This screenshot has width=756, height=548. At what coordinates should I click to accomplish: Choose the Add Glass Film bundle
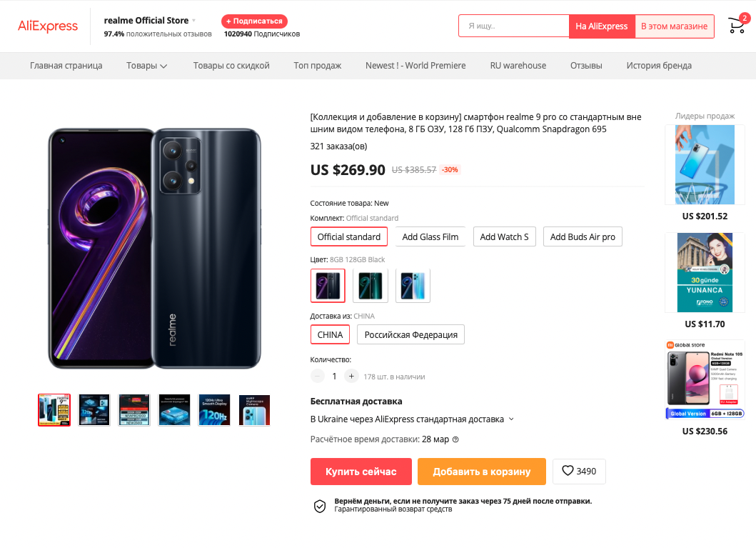click(x=430, y=236)
